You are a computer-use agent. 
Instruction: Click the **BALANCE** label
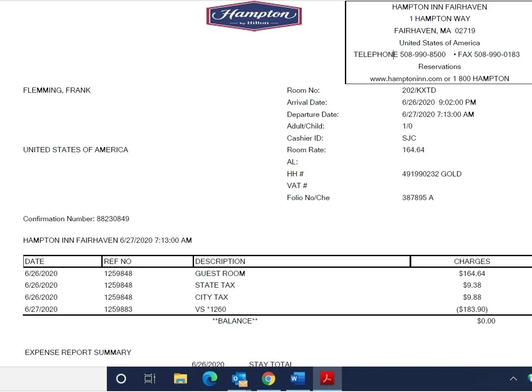click(x=235, y=321)
